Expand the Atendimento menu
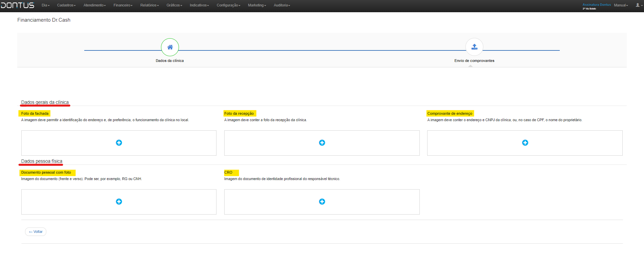The image size is (644, 262). 95,5
